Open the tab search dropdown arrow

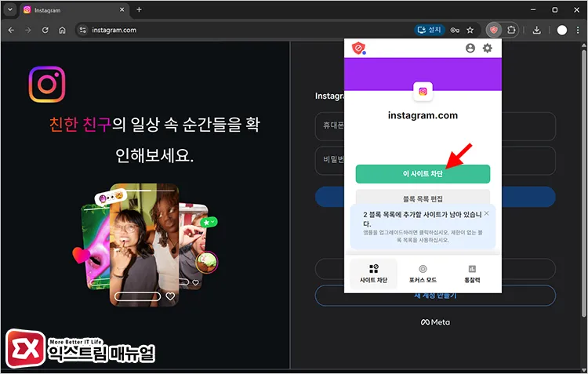pyautogui.click(x=10, y=9)
